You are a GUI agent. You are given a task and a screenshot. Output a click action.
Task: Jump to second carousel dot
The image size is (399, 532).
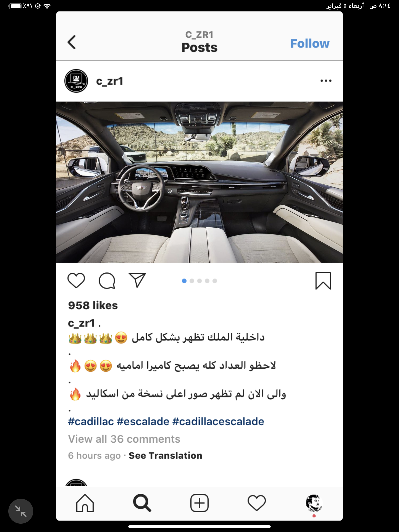(x=192, y=281)
